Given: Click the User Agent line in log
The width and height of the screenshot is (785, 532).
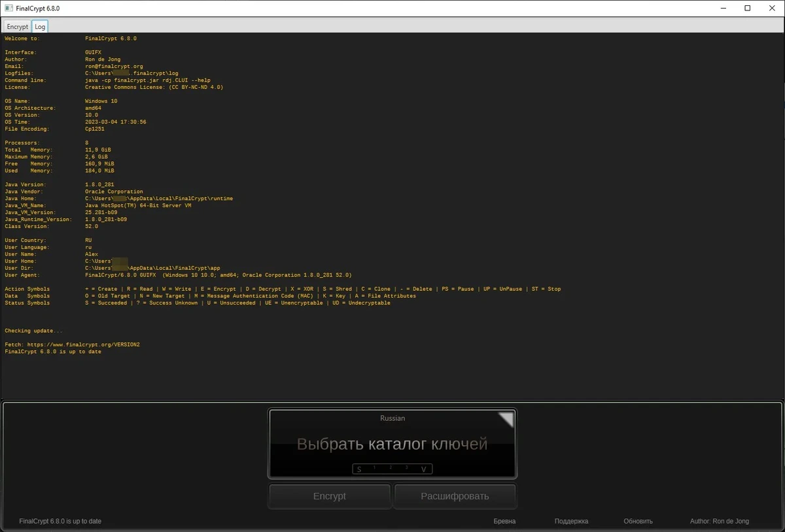Looking at the screenshot, I should point(178,276).
